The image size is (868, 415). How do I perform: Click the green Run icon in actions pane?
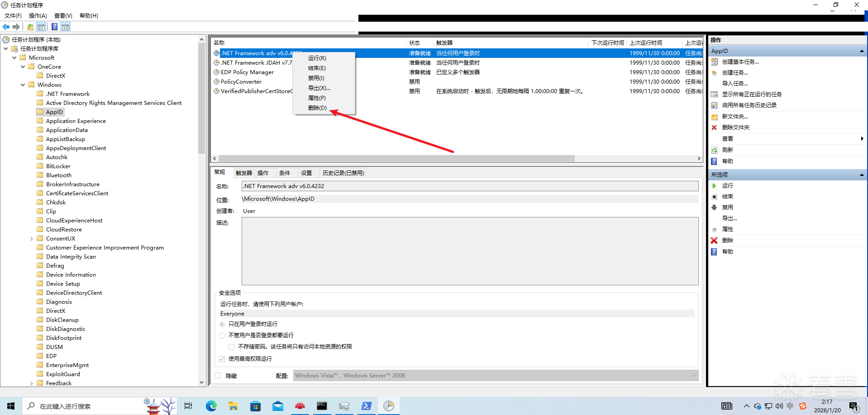(x=714, y=186)
